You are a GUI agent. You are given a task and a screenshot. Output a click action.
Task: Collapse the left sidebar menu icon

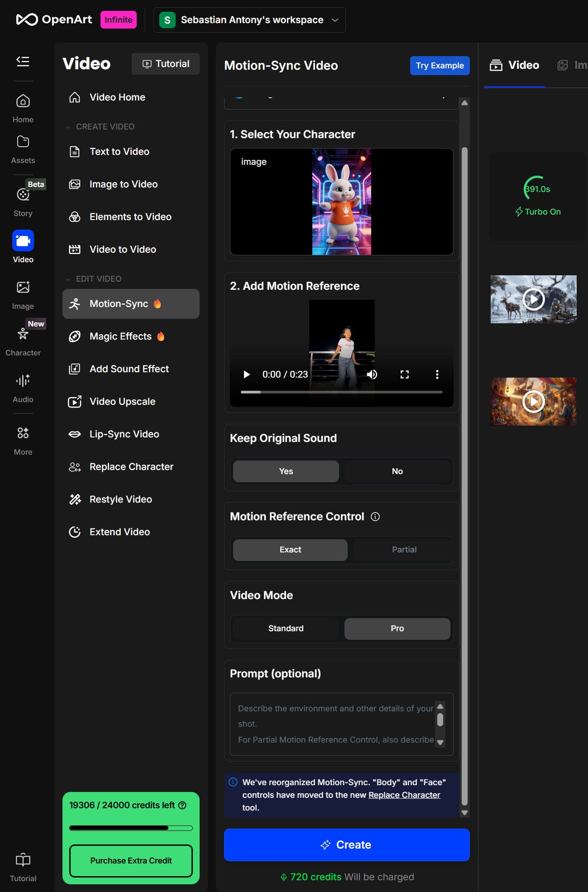pyautogui.click(x=23, y=61)
